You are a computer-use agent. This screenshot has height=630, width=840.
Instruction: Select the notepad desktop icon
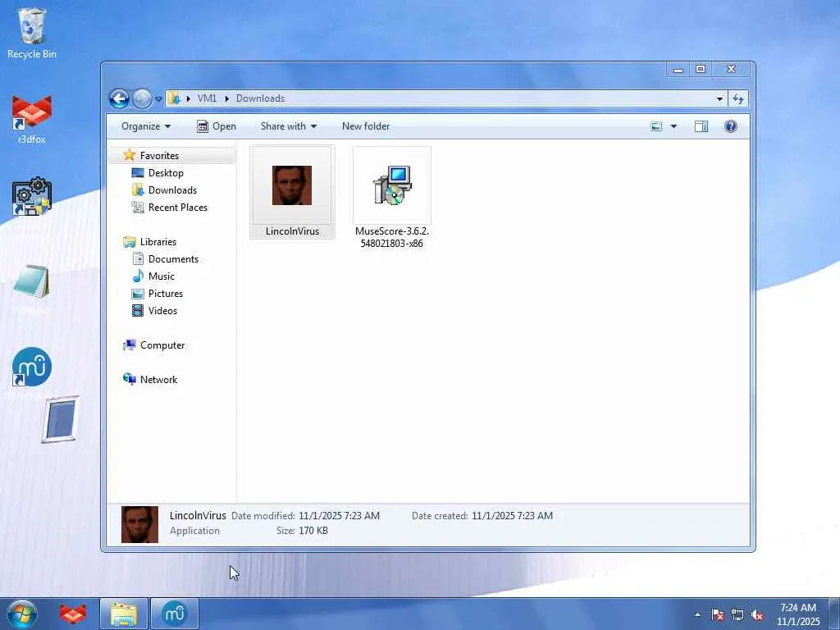pos(31,281)
